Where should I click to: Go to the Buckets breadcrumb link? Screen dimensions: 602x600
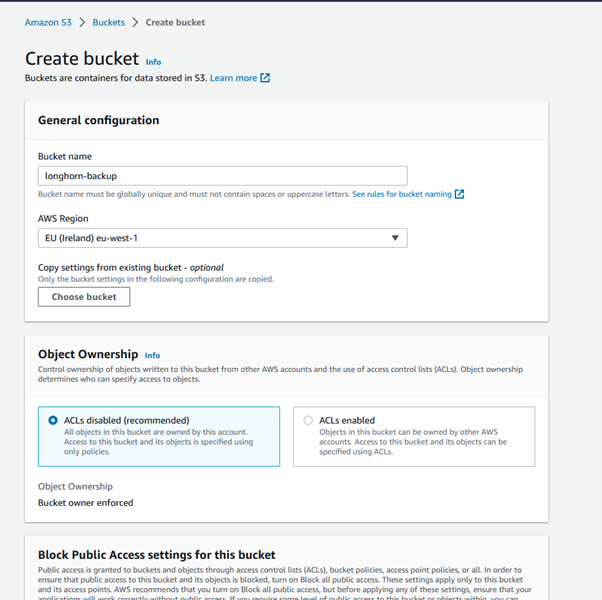pyautogui.click(x=109, y=23)
